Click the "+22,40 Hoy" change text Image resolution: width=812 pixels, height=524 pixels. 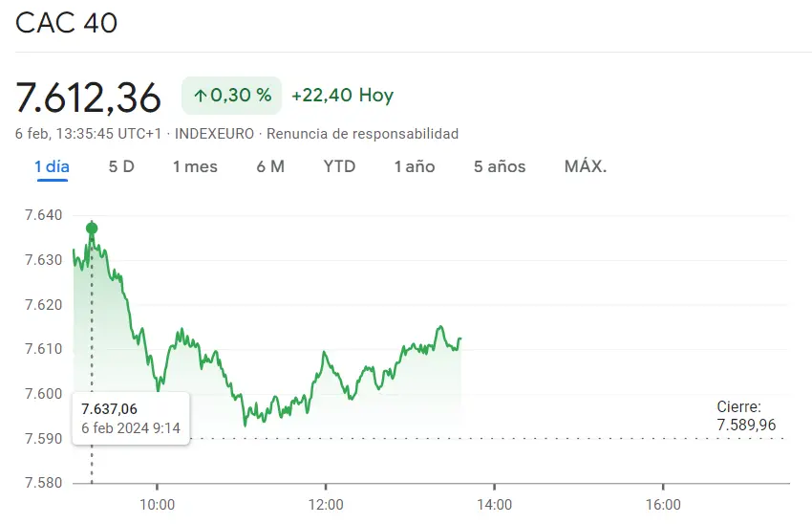pos(342,96)
